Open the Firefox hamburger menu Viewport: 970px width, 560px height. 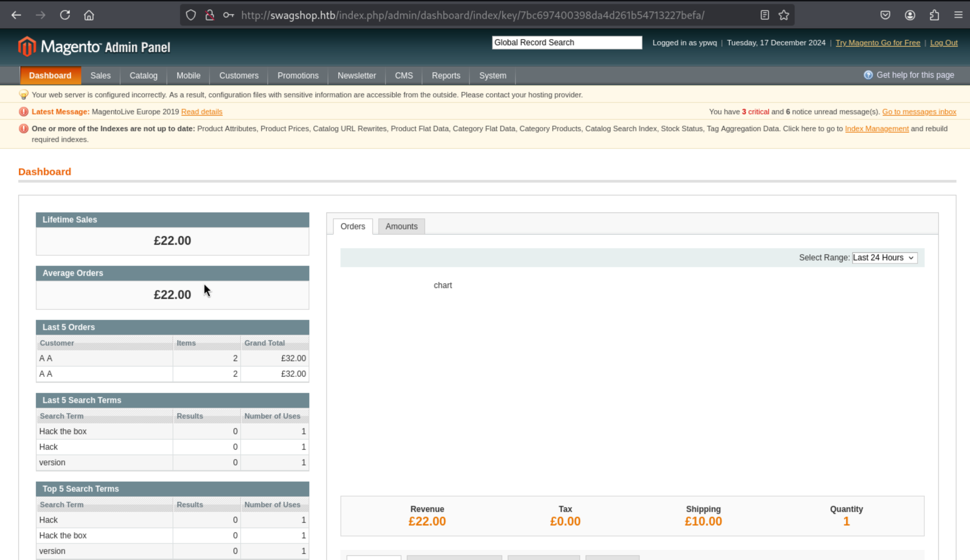[x=958, y=15]
